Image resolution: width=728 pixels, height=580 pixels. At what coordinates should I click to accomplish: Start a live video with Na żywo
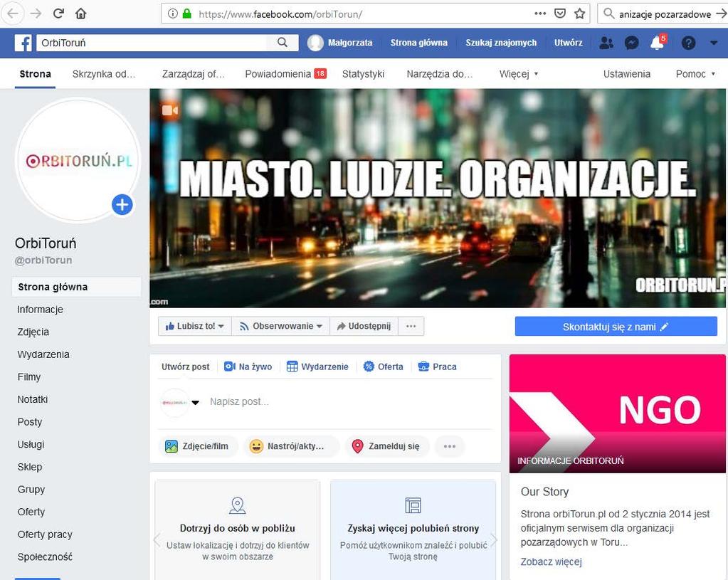pos(248,367)
